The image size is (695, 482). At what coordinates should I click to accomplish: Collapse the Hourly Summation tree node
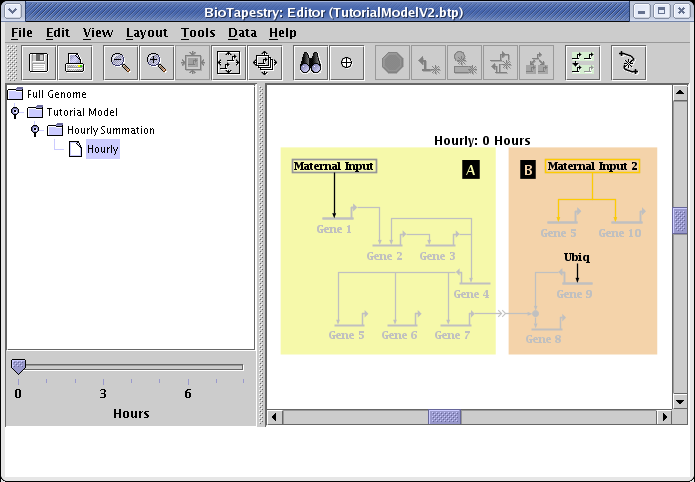(35, 130)
